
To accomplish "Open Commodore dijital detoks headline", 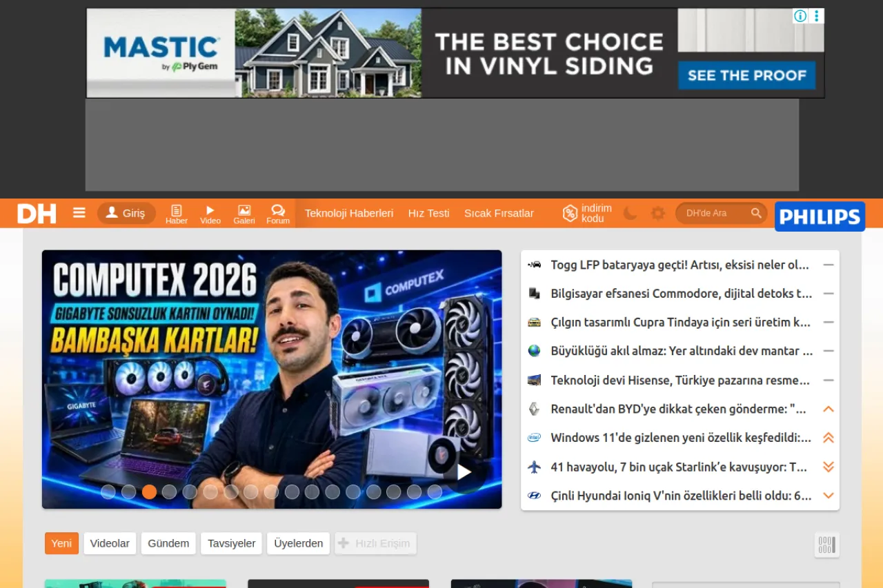I will 681,294.
